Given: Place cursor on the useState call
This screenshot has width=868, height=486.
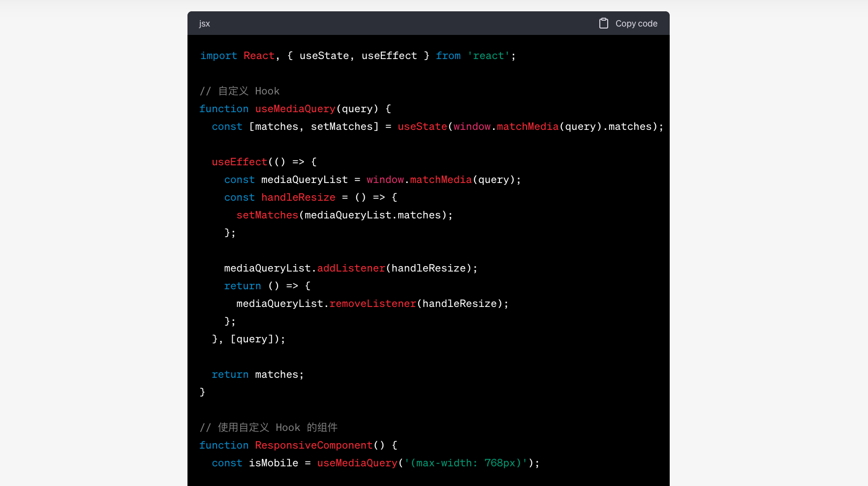Looking at the screenshot, I should coord(422,126).
